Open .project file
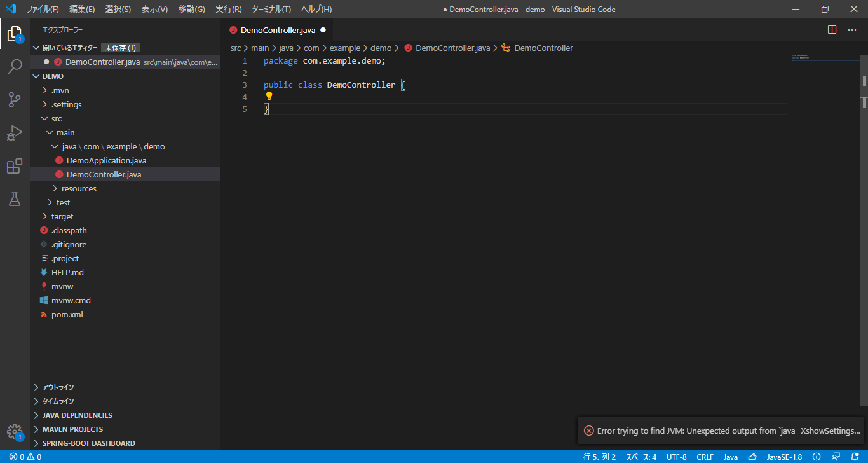This screenshot has height=463, width=868. point(125,258)
